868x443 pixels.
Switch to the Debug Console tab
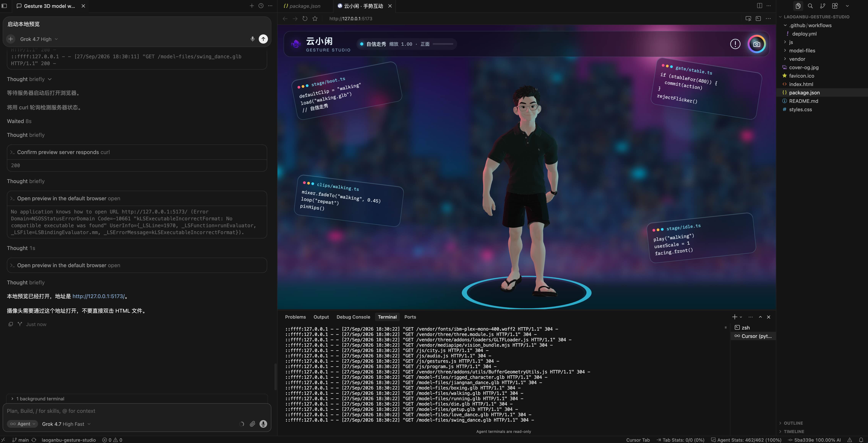(353, 317)
